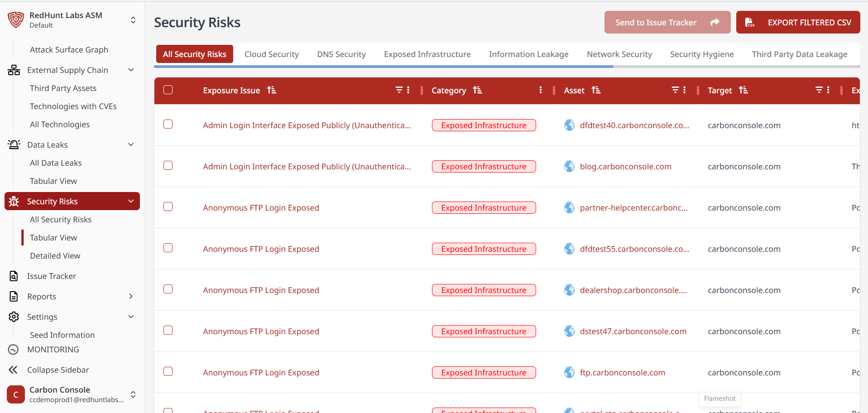Select the All Security Risks tab
The image size is (868, 413).
coord(195,54)
